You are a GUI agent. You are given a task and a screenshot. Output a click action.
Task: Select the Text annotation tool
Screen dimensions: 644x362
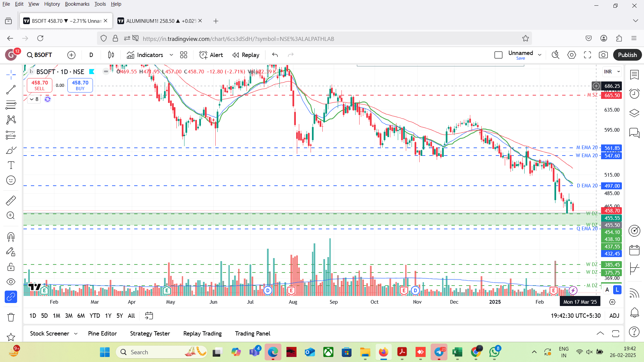(11, 165)
